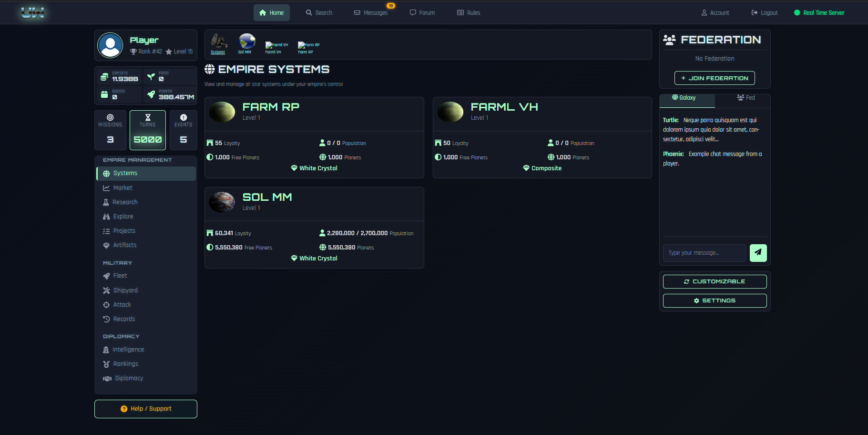
Task: Open the Forum from the top menu
Action: [422, 12]
